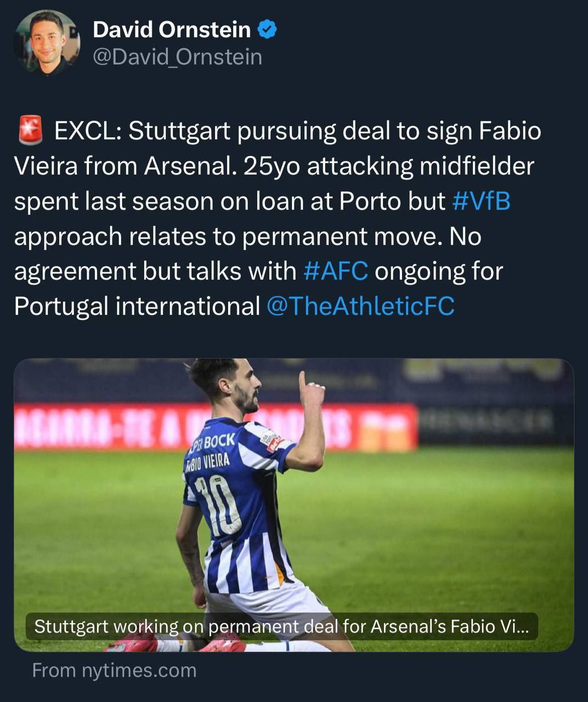This screenshot has width=588, height=702.
Task: Click the player's raised pointing finger
Action: tap(302, 381)
